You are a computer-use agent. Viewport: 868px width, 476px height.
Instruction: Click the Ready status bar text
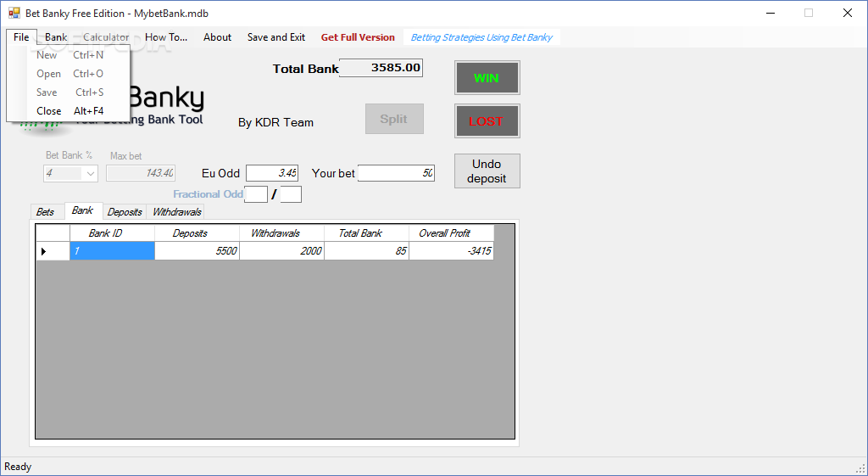click(x=19, y=467)
